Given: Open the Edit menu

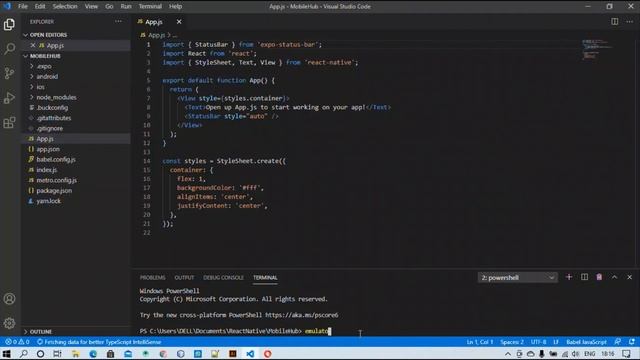Looking at the screenshot, I should pyautogui.click(x=40, y=7).
